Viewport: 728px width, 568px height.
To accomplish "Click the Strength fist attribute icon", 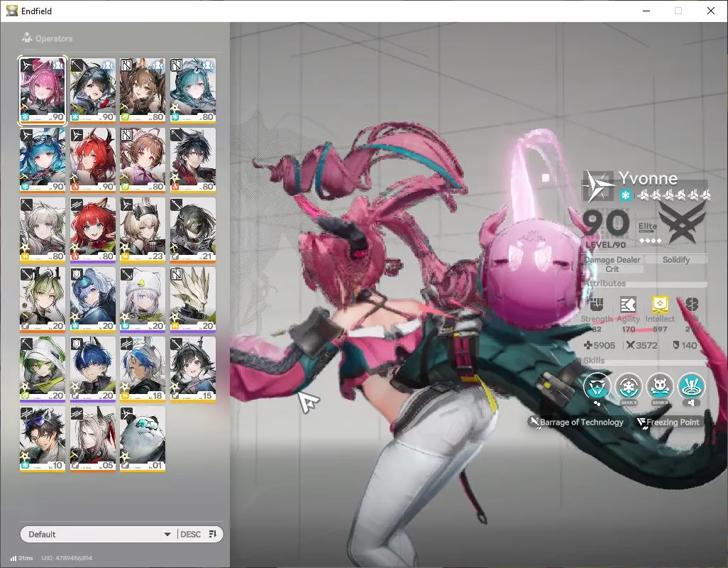I will point(597,305).
